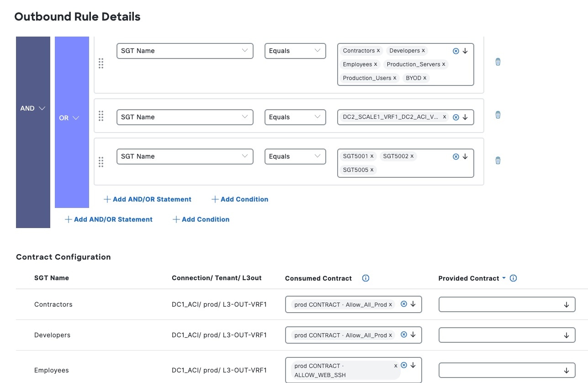The width and height of the screenshot is (588, 383).
Task: Show Consumed Contract info tooltip icon
Action: click(x=366, y=278)
